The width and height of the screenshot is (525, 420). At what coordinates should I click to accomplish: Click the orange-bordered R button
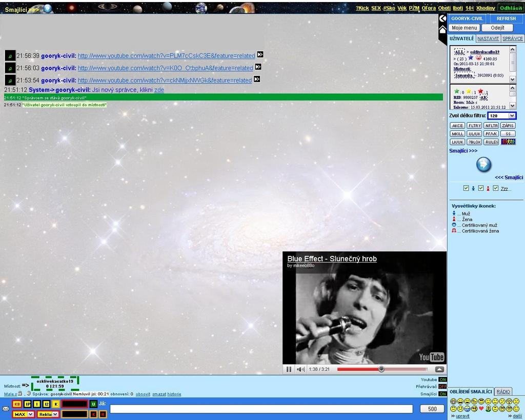pyautogui.click(x=103, y=414)
